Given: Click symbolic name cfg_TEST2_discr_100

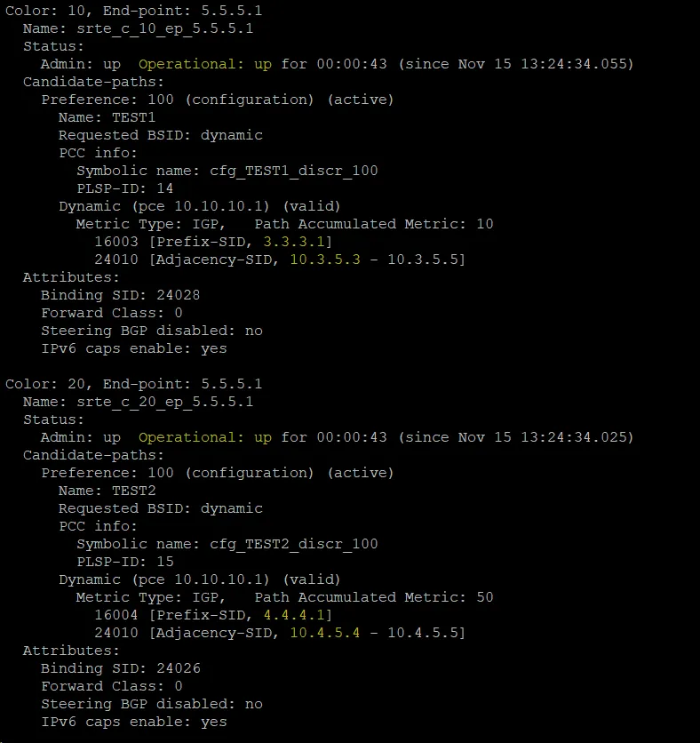Looking at the screenshot, I should point(294,545).
